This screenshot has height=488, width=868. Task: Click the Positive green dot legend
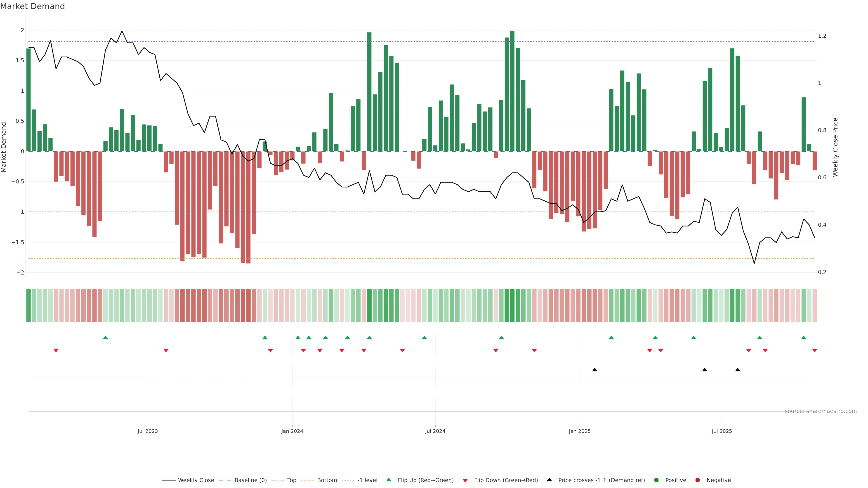(656, 480)
